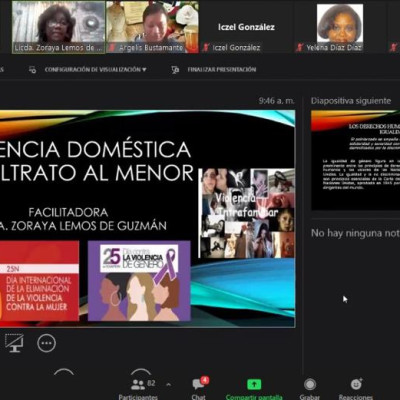Click the Diapositiva siguiente preview thumbnail

click(355, 160)
